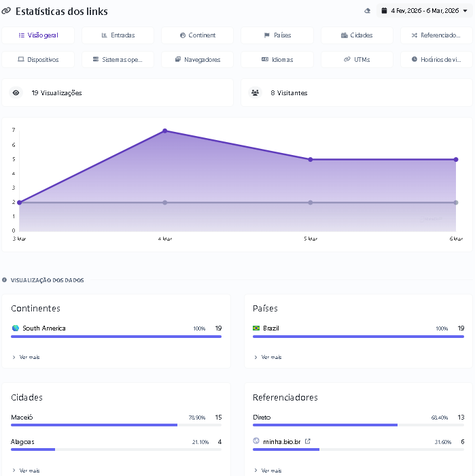Click the South America globe icon
The image size is (475, 476).
pos(15,328)
